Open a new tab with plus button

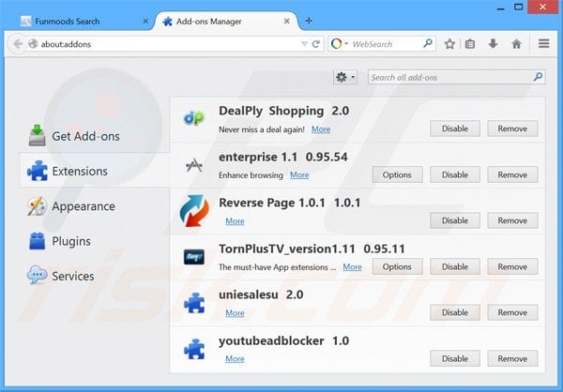pyautogui.click(x=309, y=21)
